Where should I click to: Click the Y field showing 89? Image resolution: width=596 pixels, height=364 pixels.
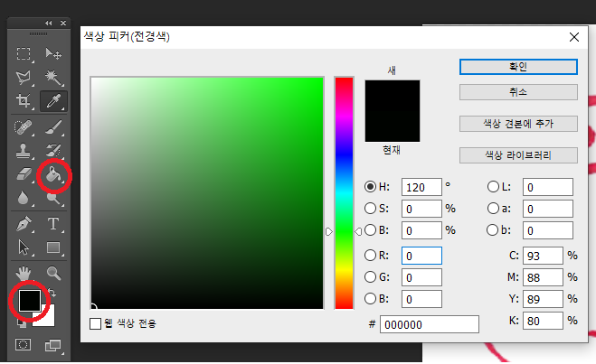(543, 299)
